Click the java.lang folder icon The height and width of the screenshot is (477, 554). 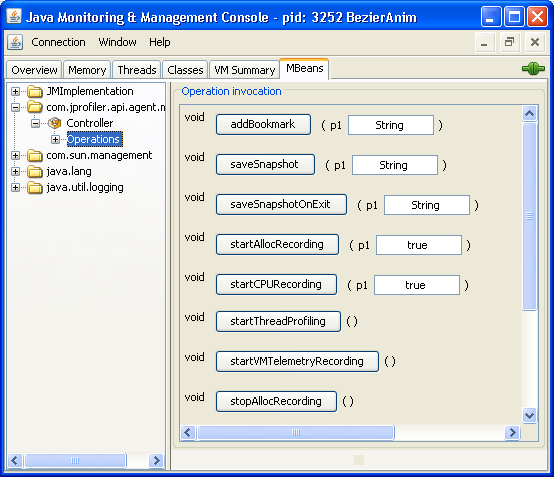point(35,171)
